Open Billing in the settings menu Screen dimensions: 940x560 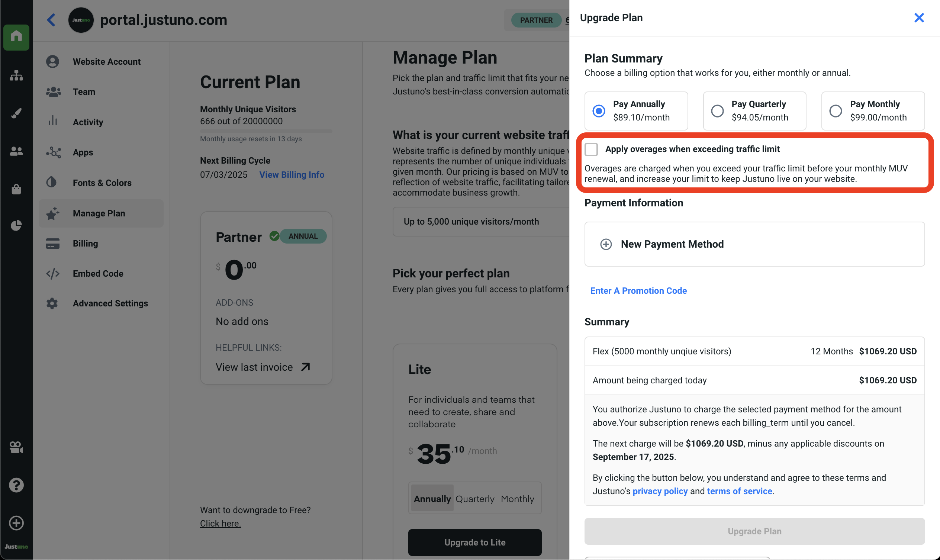[85, 244]
